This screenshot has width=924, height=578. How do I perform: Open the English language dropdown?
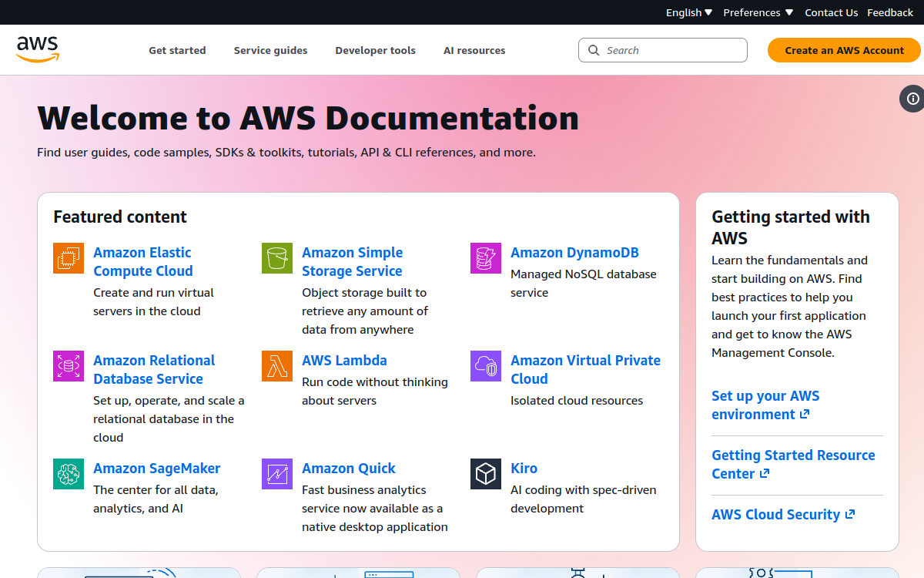click(x=689, y=12)
